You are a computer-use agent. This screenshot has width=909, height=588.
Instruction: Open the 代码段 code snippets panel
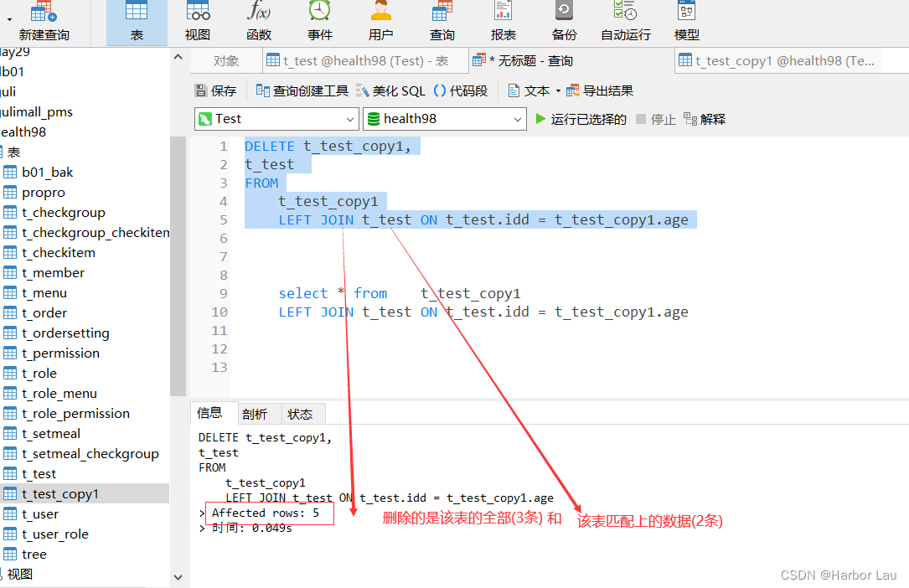pos(461,91)
